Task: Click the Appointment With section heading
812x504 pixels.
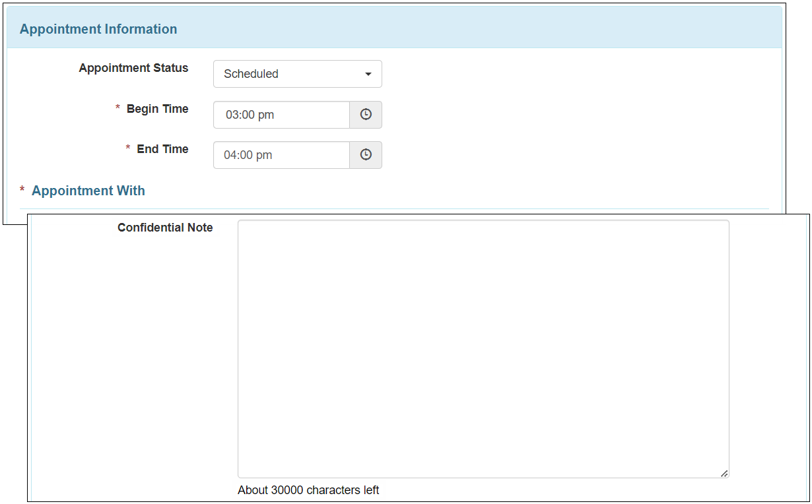Action: pos(88,191)
